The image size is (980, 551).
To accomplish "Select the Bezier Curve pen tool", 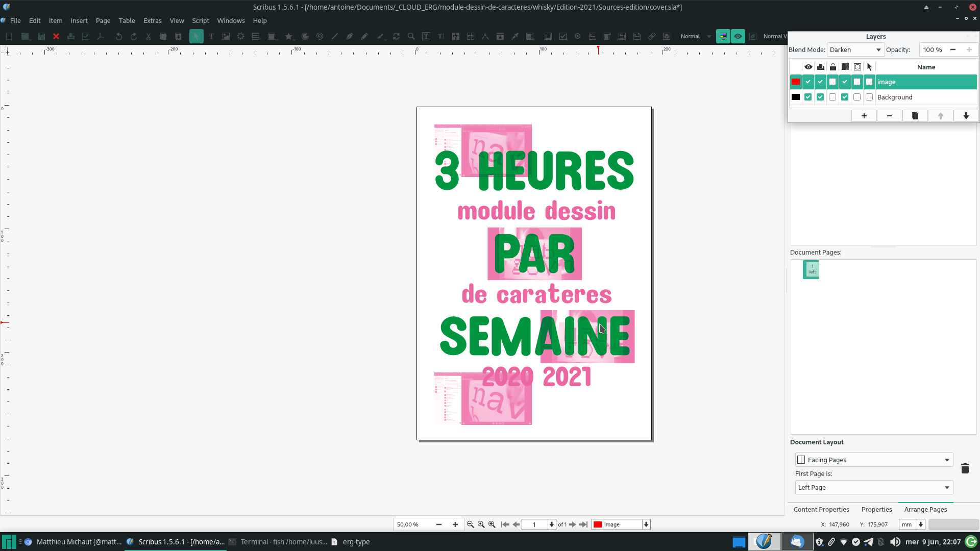I will click(x=350, y=36).
